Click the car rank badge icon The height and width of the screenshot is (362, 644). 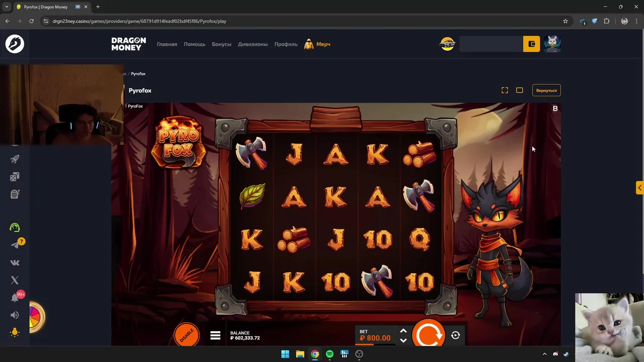tap(447, 44)
